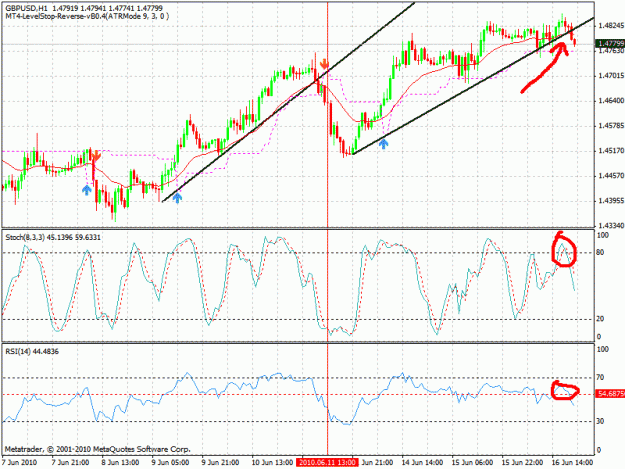The height and width of the screenshot is (469, 625).
Task: Select the 14 Jun 14:00 time label
Action: coord(422,463)
